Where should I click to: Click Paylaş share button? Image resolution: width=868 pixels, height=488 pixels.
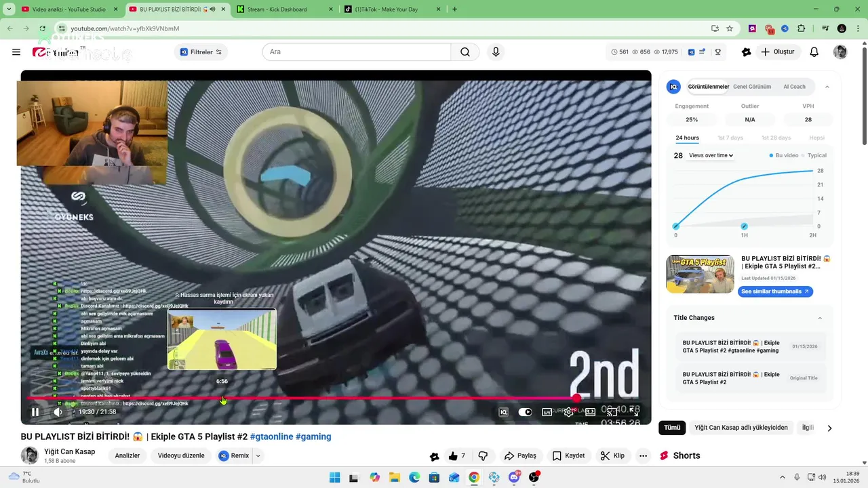pyautogui.click(x=520, y=456)
